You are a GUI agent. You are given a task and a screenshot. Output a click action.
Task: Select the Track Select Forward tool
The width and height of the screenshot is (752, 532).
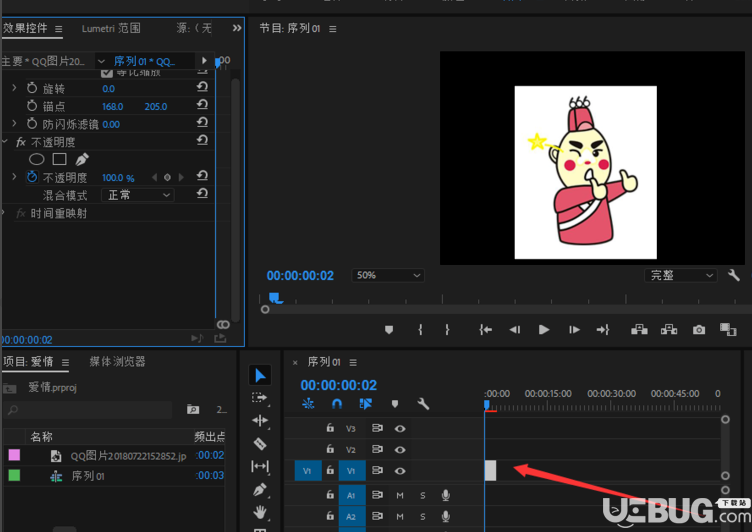tap(259, 398)
